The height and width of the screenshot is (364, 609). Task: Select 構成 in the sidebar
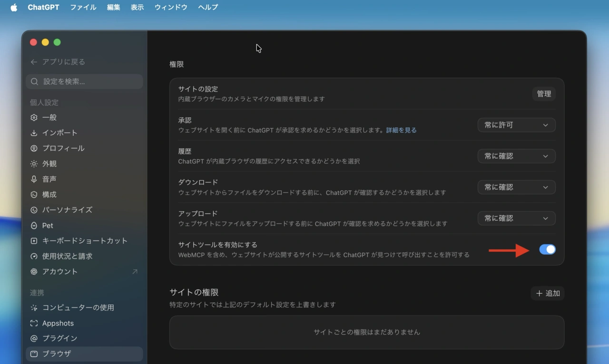point(84,194)
